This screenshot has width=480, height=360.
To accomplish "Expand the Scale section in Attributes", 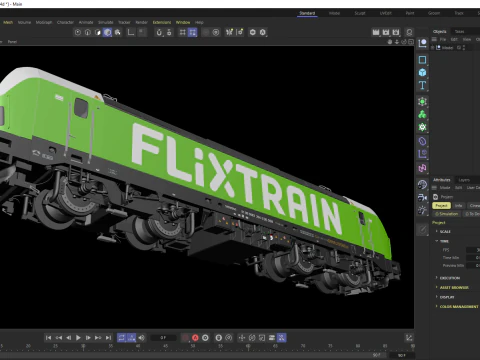I will click(x=445, y=231).
